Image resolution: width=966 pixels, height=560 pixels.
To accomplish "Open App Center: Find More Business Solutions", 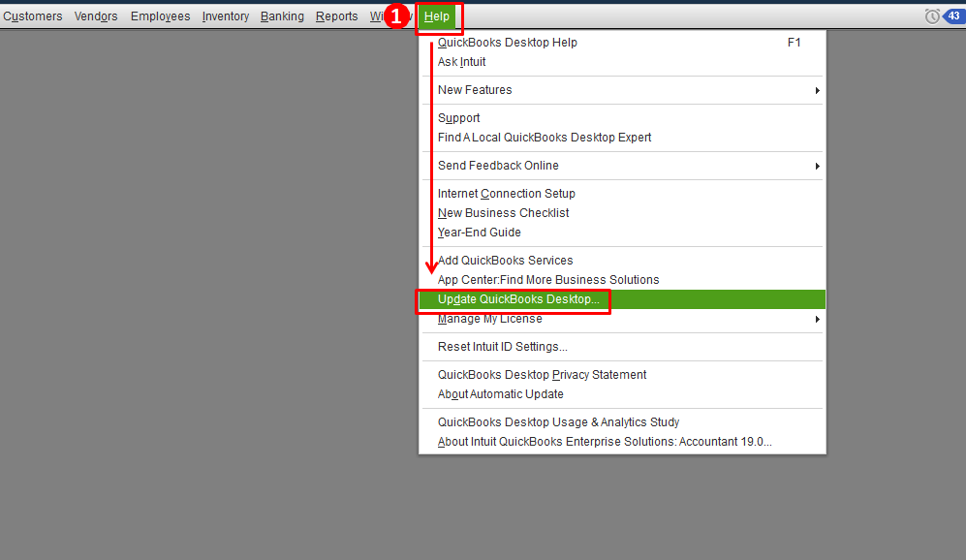I will pos(622,280).
